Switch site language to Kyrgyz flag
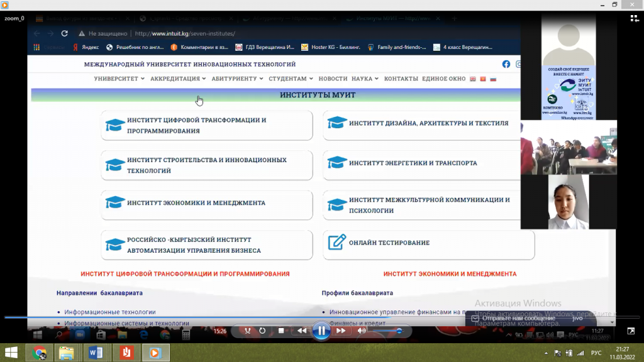The width and height of the screenshot is (644, 362). 483,79
